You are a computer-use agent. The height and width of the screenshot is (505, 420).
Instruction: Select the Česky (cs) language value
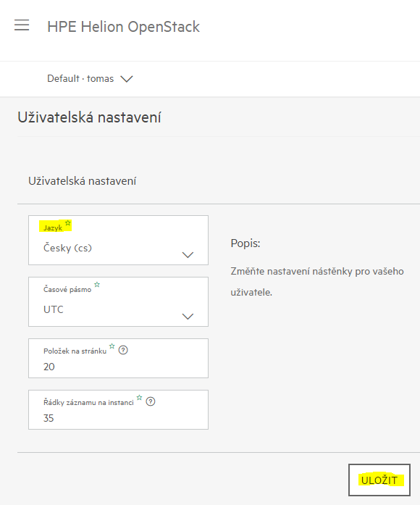coord(67,248)
